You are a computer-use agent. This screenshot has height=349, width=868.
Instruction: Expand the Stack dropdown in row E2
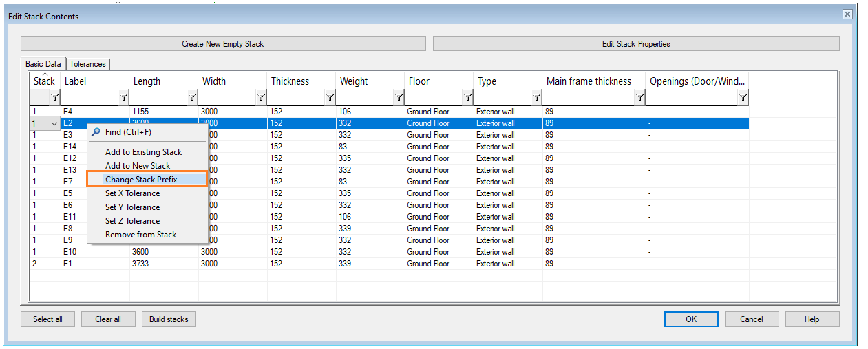coord(54,124)
